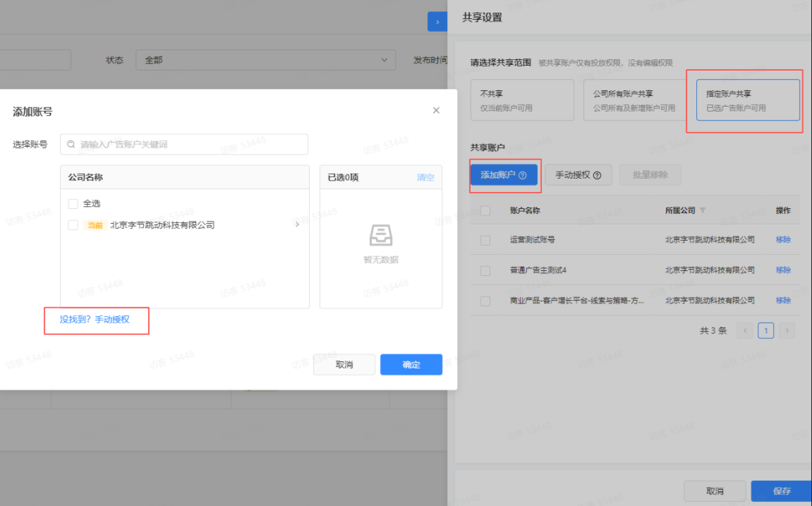812x506 pixels.
Task: Click the blue collapse arrow button at top
Action: [x=437, y=22]
